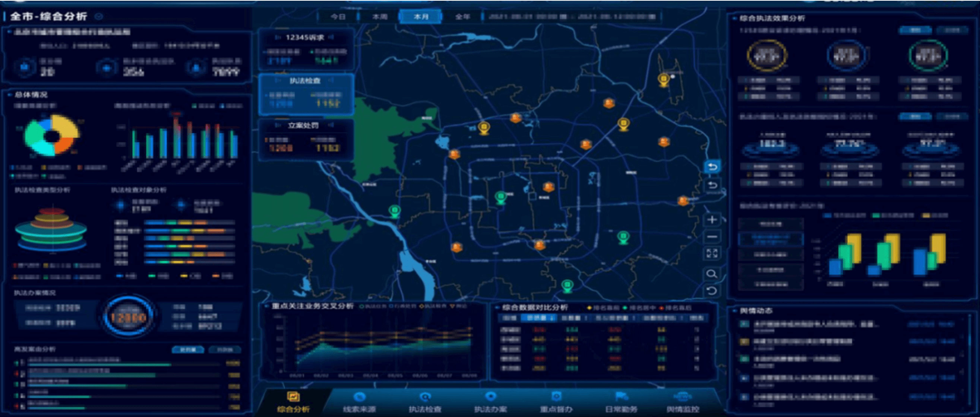The image size is (980, 417).
Task: Select active toggle button in 高发案由分析 header
Action: click(187, 349)
